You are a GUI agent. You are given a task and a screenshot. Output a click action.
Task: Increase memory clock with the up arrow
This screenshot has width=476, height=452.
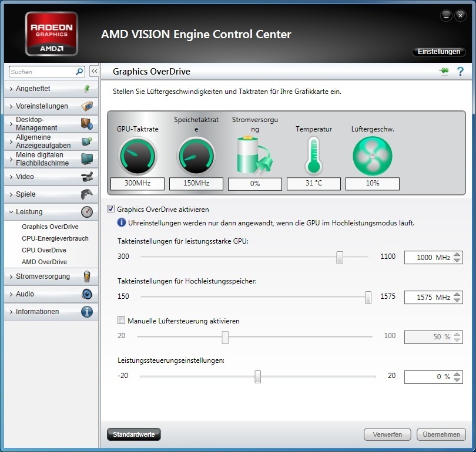click(x=457, y=295)
